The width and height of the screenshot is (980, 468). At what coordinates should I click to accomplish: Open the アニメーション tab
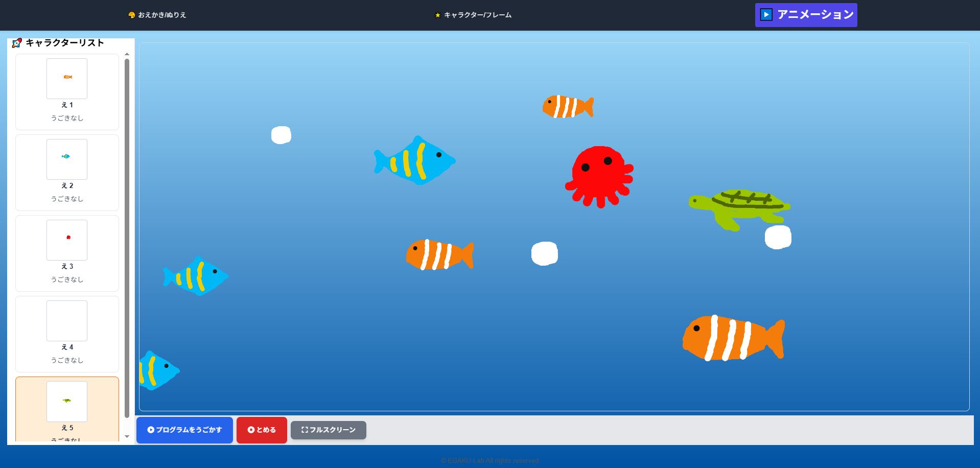point(806,15)
